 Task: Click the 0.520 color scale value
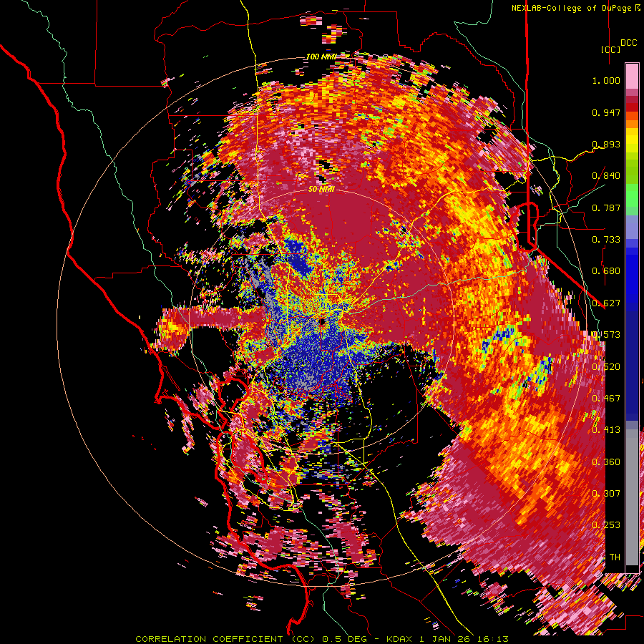606,367
